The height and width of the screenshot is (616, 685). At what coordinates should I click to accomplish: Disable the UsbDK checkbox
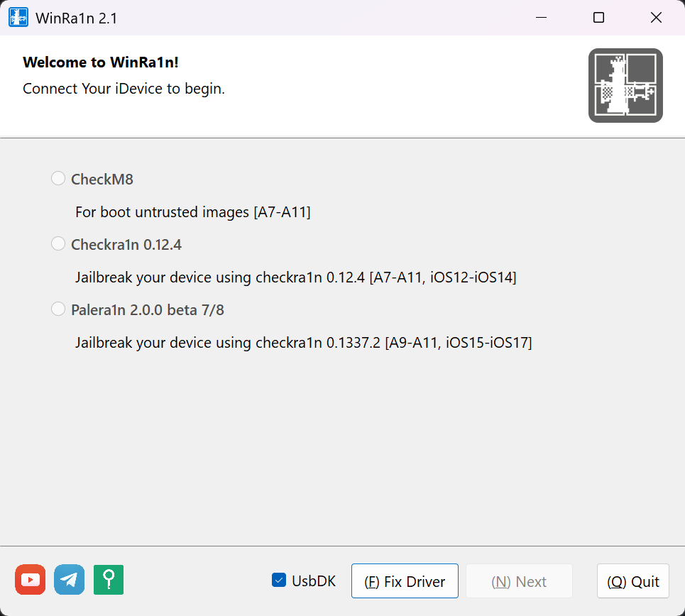[279, 581]
